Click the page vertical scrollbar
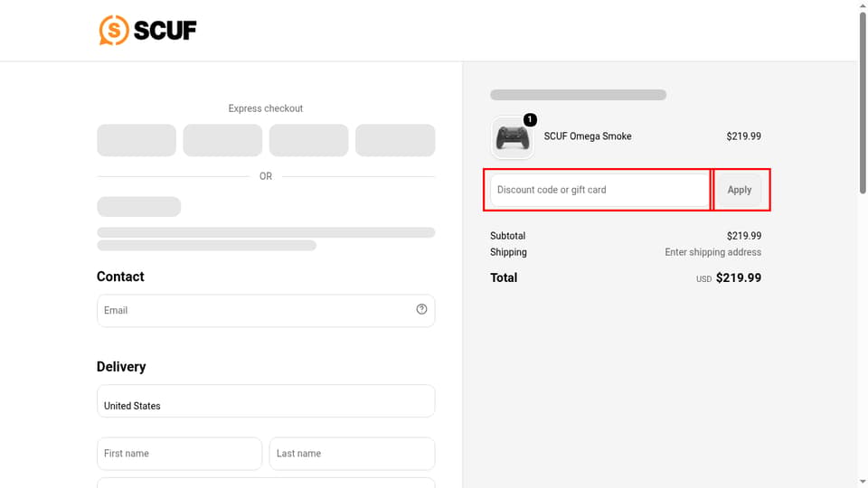Image resolution: width=868 pixels, height=488 pixels. (x=863, y=103)
